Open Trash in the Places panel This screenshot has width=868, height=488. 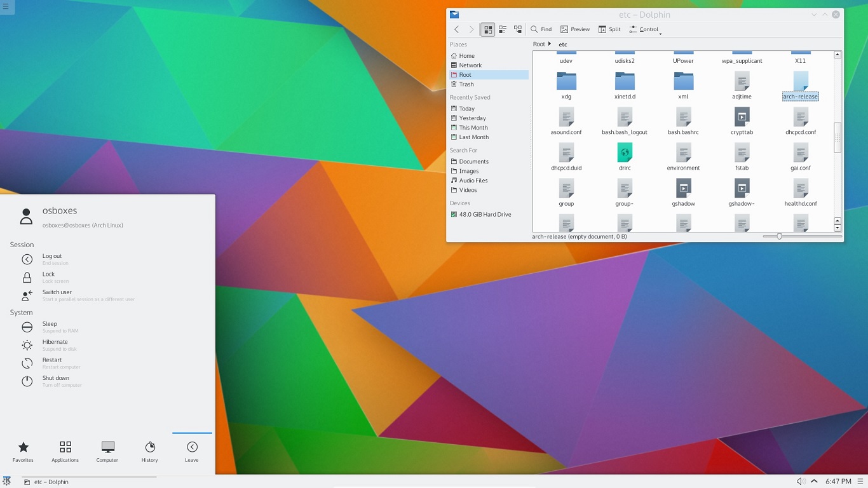(x=489, y=85)
